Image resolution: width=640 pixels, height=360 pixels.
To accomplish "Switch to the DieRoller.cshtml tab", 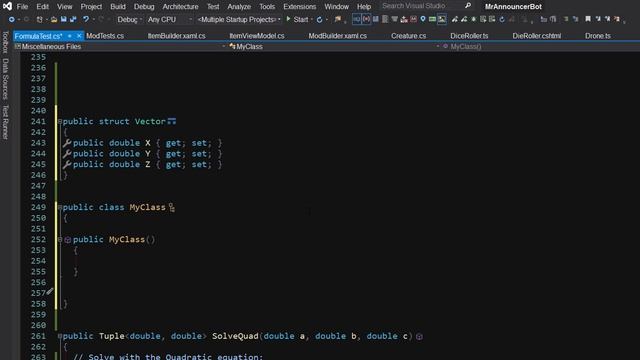I will click(x=537, y=36).
